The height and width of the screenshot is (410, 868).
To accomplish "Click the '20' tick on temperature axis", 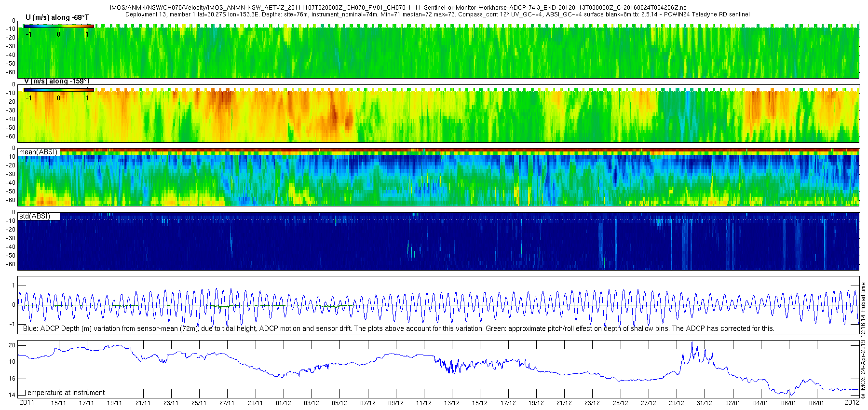I will tap(12, 345).
